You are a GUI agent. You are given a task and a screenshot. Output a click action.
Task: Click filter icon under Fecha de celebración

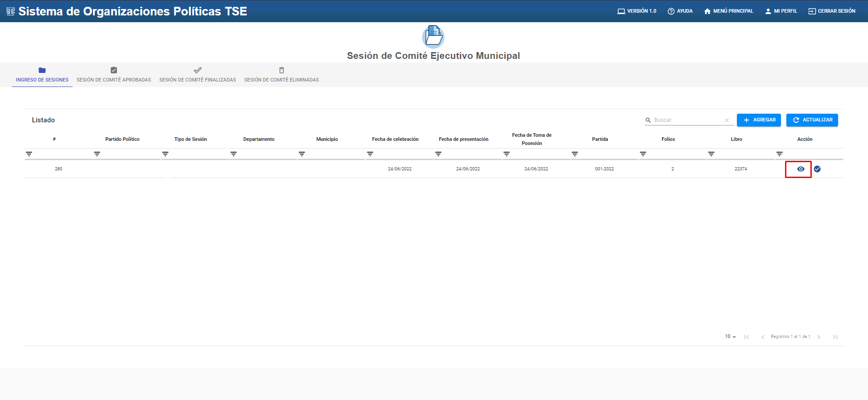(x=370, y=154)
